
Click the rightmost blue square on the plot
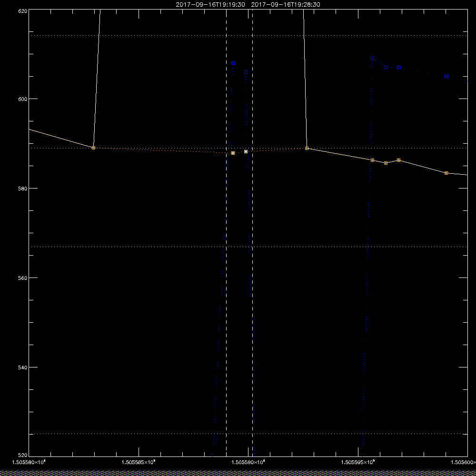[446, 77]
